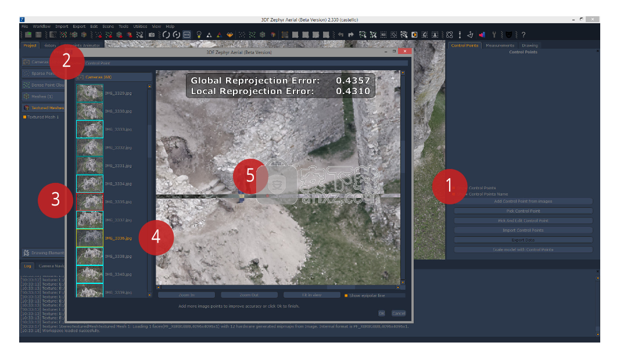This screenshot has height=364, width=638.
Task: Expand the Meshes (1) section
Action: (43, 96)
